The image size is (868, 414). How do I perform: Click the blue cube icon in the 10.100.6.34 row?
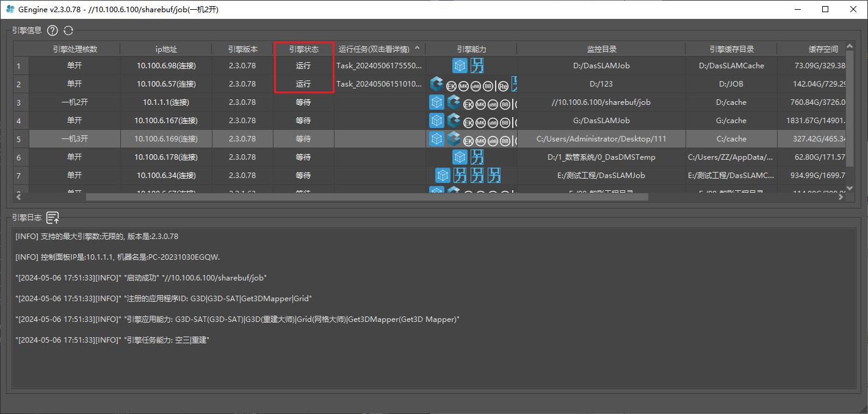[443, 175]
